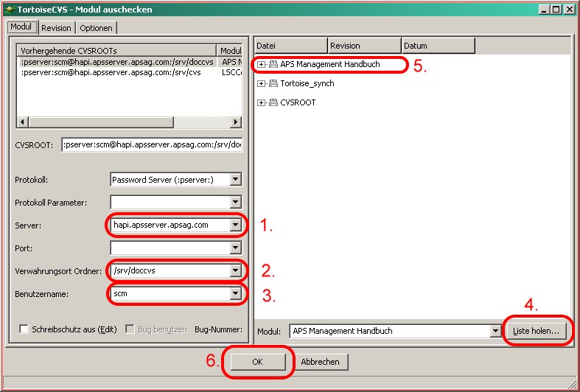
Task: Click the Liste holen button
Action: click(x=536, y=332)
